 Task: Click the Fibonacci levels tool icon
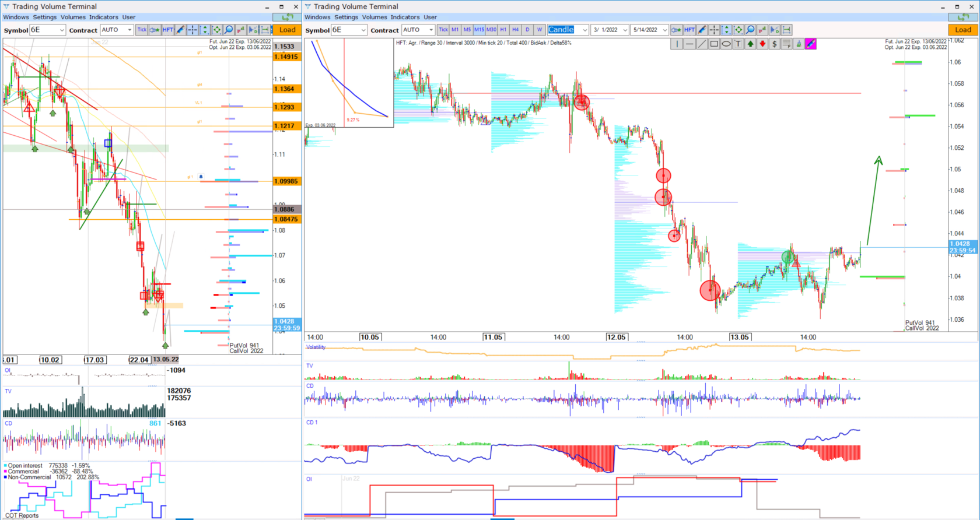pos(787,44)
